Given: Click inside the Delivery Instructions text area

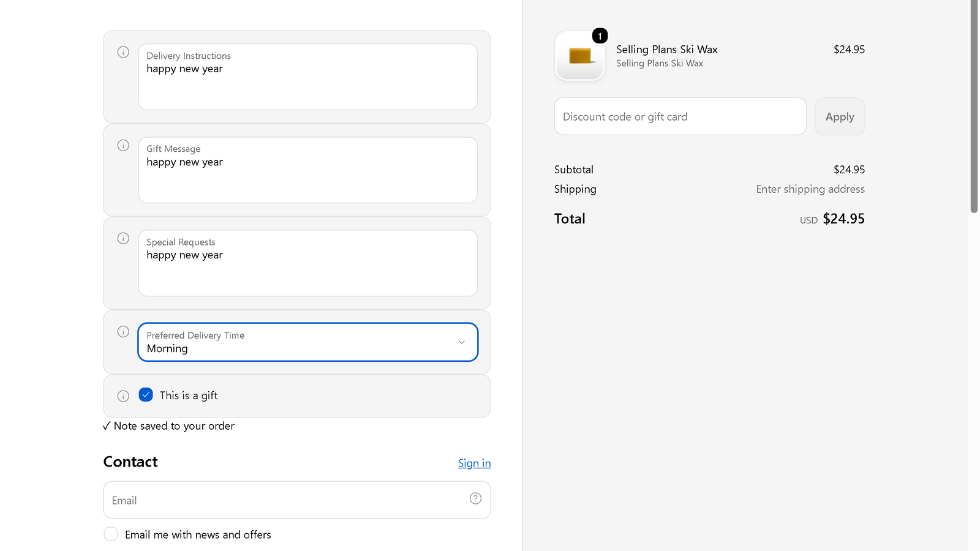Looking at the screenshot, I should pyautogui.click(x=308, y=77).
